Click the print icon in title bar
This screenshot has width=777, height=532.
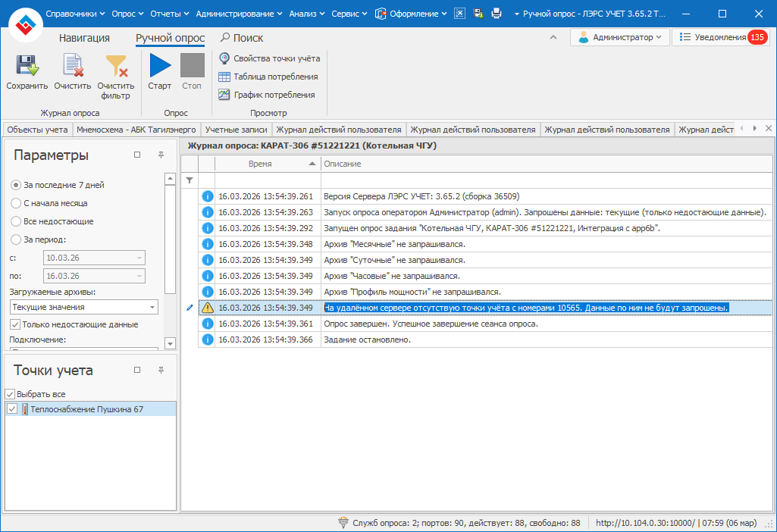497,14
